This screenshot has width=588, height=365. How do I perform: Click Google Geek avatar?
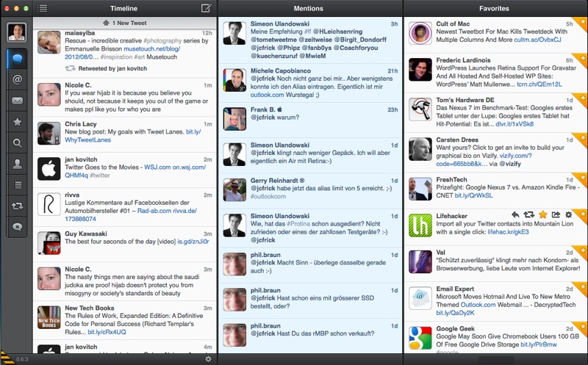(x=420, y=338)
